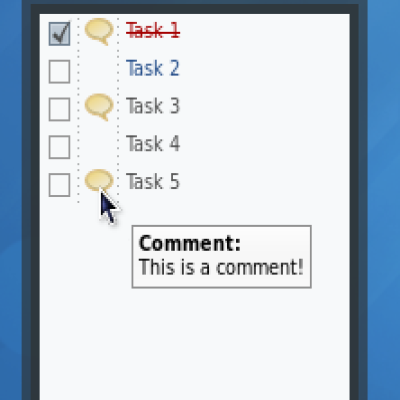The height and width of the screenshot is (400, 400).
Task: Select the Task 3 entry
Action: tap(153, 106)
